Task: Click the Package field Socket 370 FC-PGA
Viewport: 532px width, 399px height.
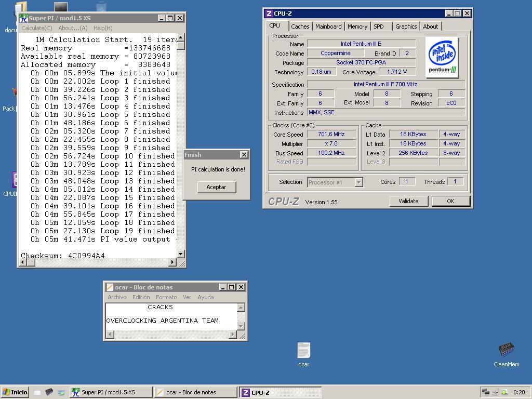Action: [x=362, y=62]
